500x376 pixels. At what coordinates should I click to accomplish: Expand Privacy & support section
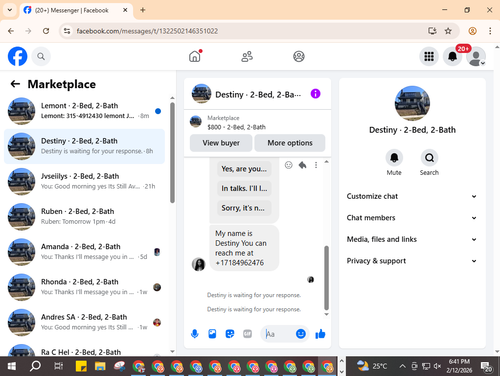point(412,261)
